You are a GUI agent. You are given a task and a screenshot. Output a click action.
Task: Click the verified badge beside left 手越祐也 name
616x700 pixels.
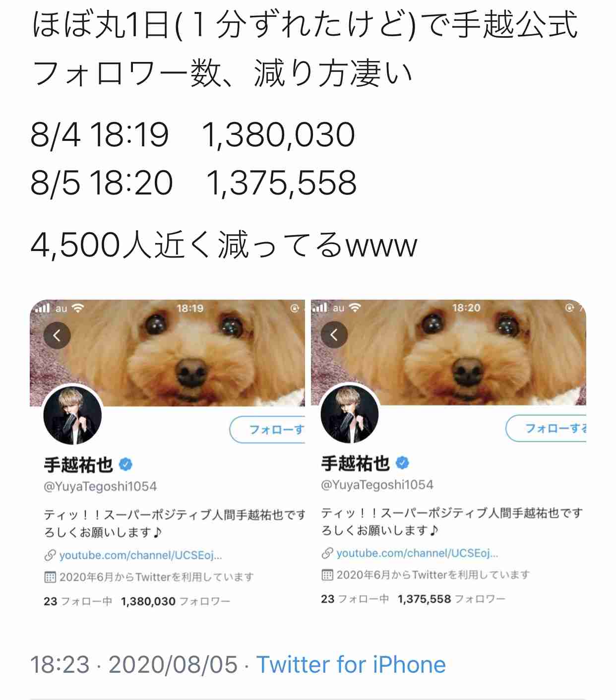coord(126,465)
